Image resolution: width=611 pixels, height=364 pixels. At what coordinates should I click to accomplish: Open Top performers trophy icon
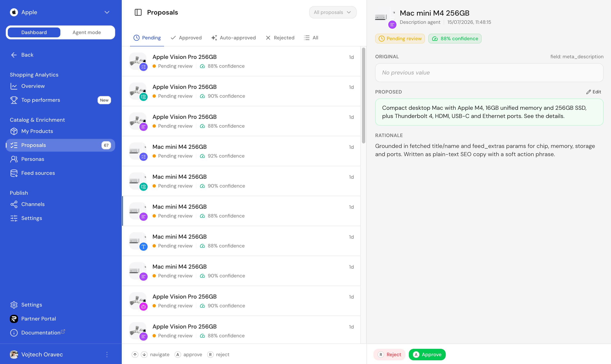(x=14, y=100)
